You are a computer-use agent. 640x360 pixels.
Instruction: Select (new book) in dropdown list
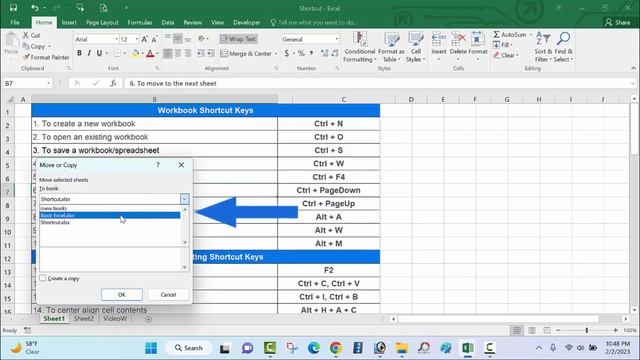click(x=110, y=208)
